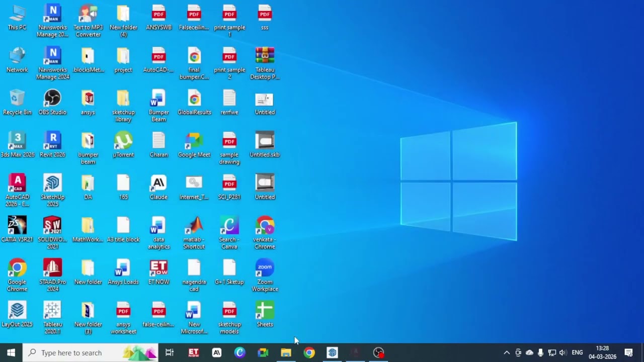Select the ansys worksheet PDF

click(123, 318)
